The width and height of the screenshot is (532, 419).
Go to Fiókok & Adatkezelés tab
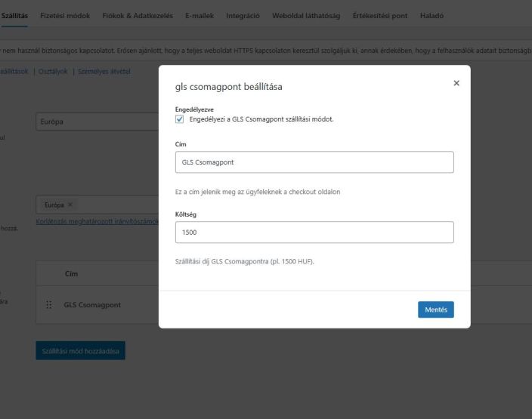(x=139, y=16)
